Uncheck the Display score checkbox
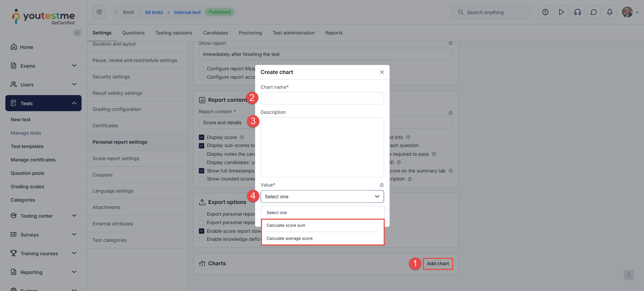 pyautogui.click(x=202, y=137)
